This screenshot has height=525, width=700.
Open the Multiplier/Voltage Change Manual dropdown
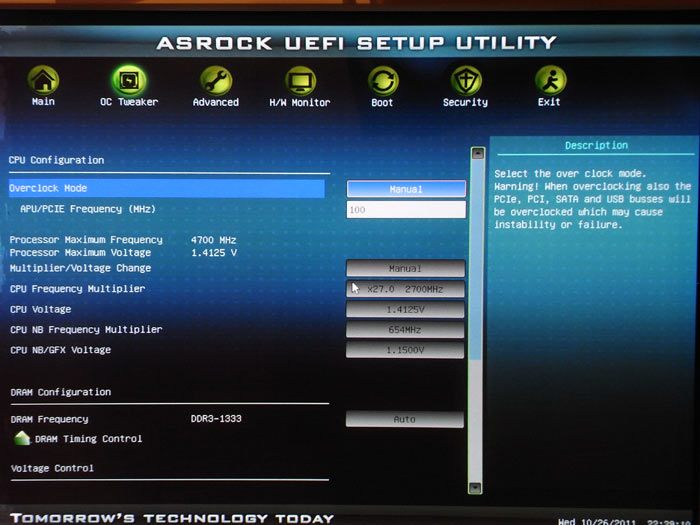click(405, 268)
